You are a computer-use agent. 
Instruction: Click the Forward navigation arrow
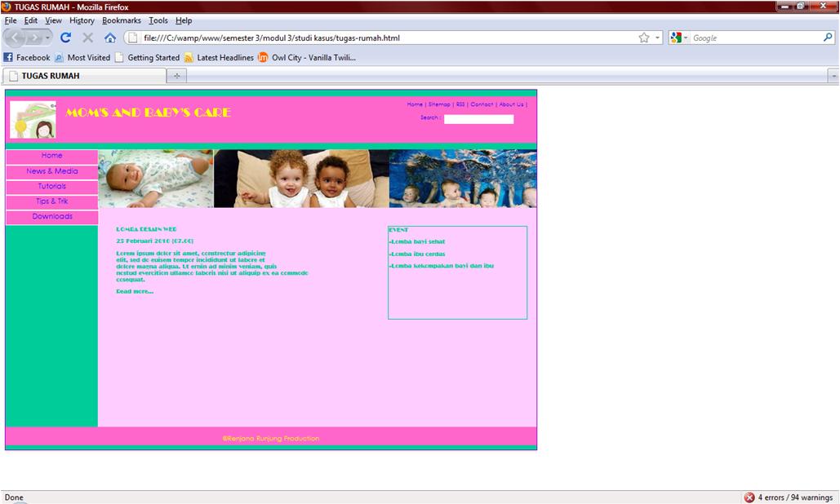[34, 38]
